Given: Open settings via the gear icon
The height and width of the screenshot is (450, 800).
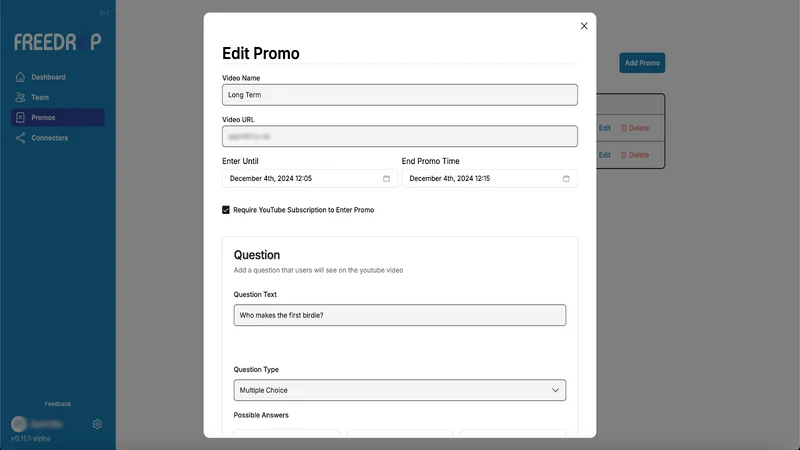Looking at the screenshot, I should pyautogui.click(x=97, y=424).
